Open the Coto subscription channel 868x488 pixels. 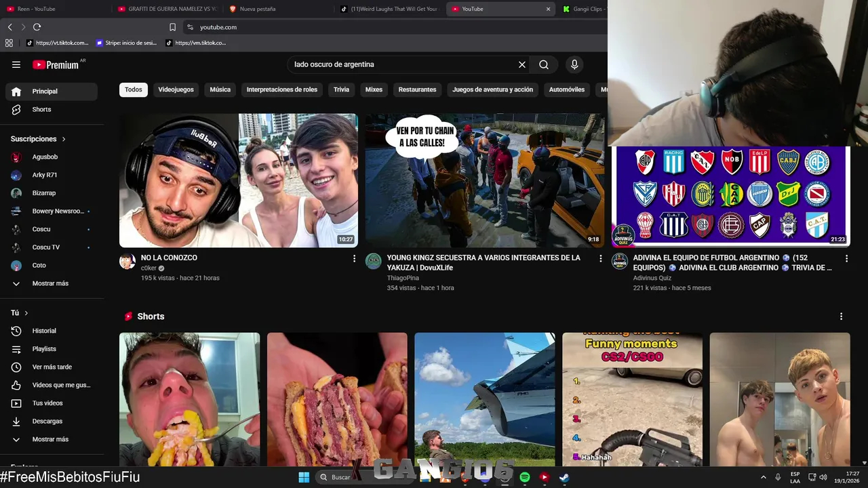(x=52, y=265)
